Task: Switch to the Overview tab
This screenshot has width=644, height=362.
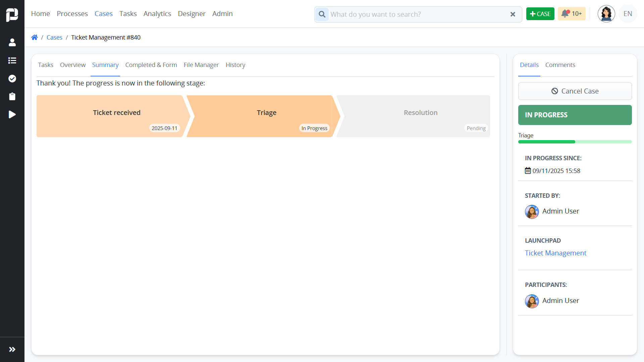Action: pos(73,65)
